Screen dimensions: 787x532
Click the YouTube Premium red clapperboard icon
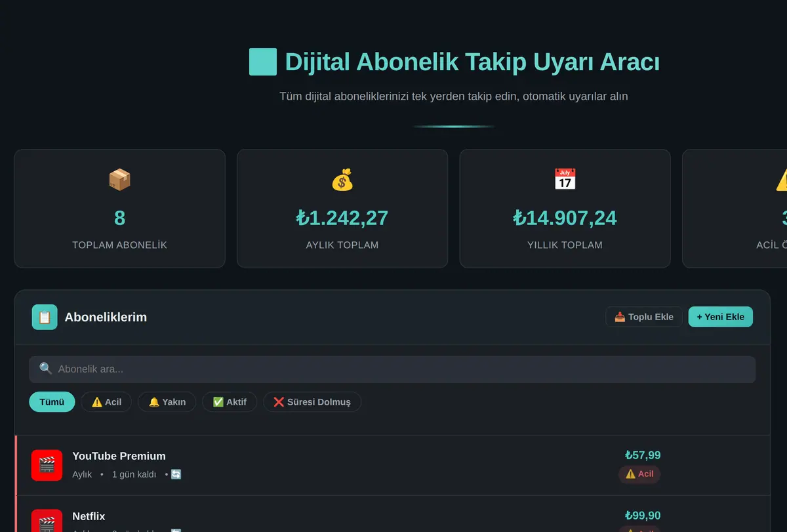pos(47,465)
